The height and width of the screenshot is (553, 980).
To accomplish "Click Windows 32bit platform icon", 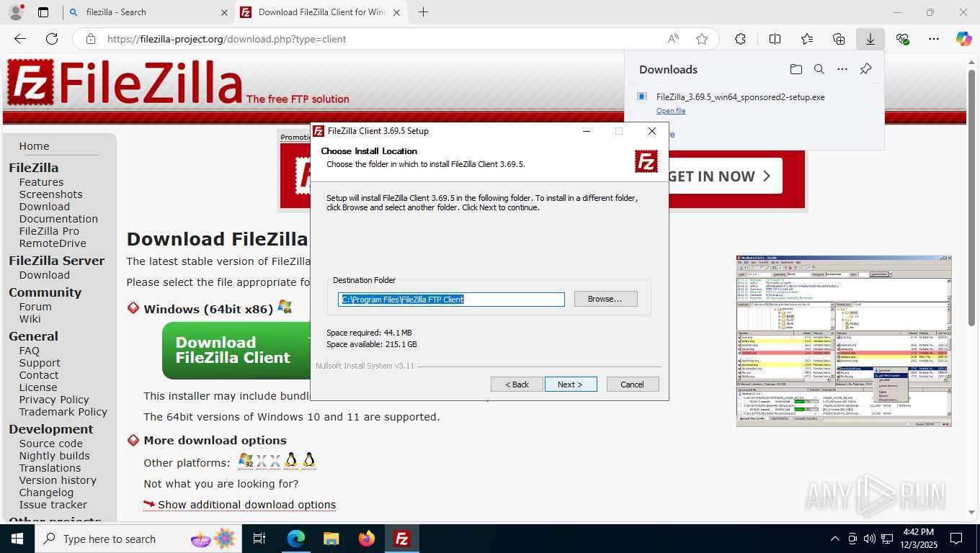I will 246,461.
